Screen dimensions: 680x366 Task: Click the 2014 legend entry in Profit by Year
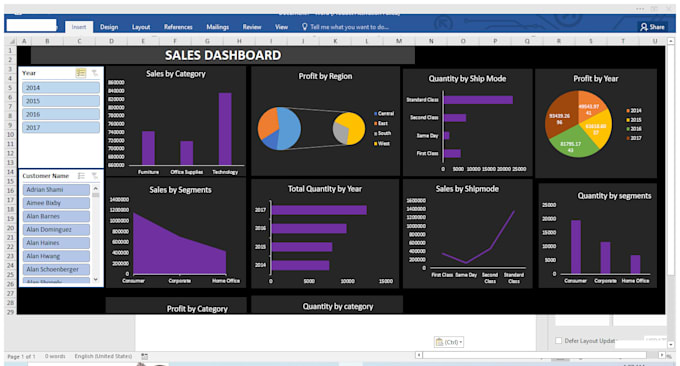point(634,111)
